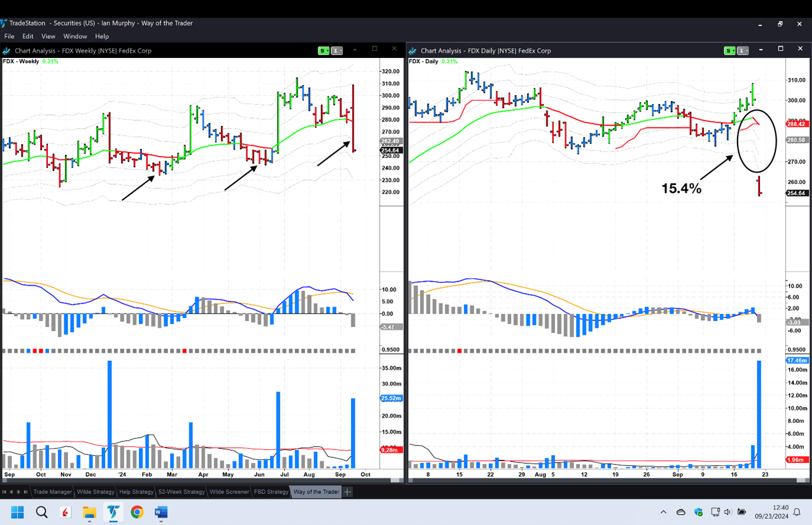Open Microsoft Word from taskbar
812x525 pixels.
click(x=161, y=512)
